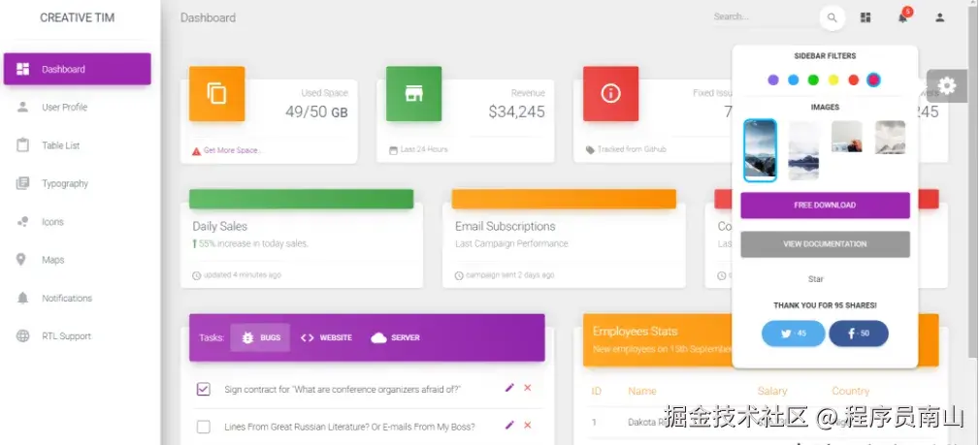Choose the second sidebar image thumbnail
The height and width of the screenshot is (445, 980).
(803, 150)
